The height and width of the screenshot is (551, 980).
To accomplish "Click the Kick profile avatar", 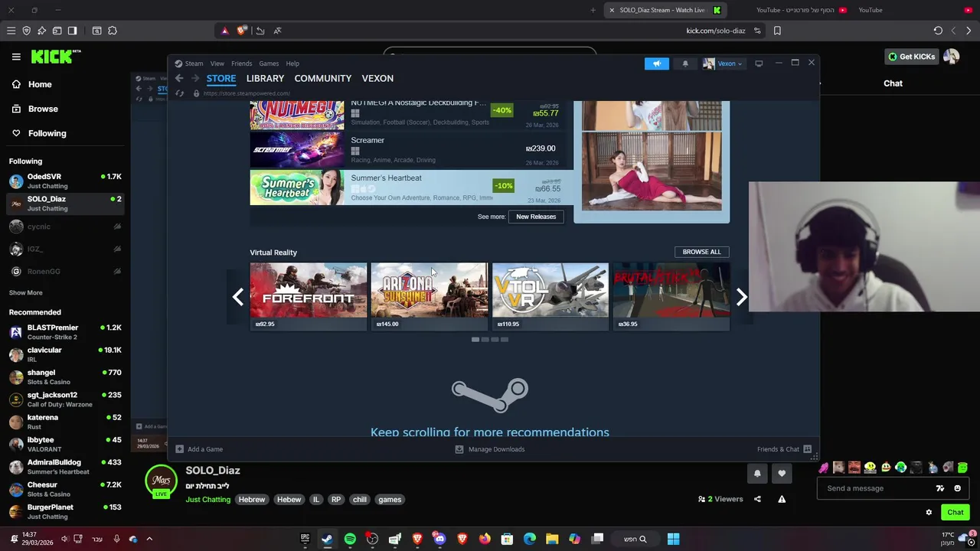I will point(951,57).
